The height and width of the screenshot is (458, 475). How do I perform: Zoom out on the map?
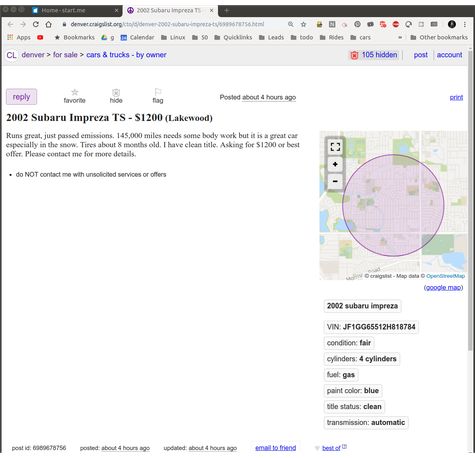tap(335, 181)
